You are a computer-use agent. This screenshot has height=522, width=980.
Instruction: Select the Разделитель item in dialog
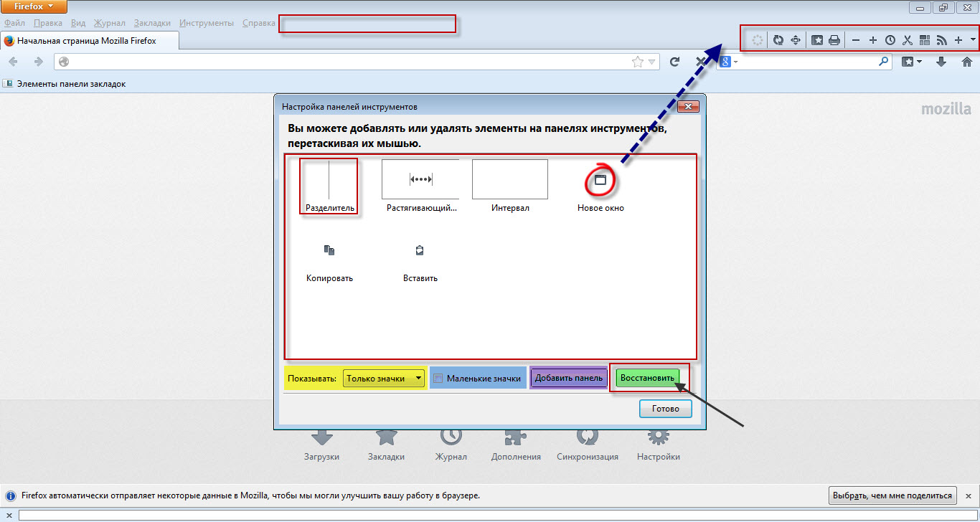329,186
